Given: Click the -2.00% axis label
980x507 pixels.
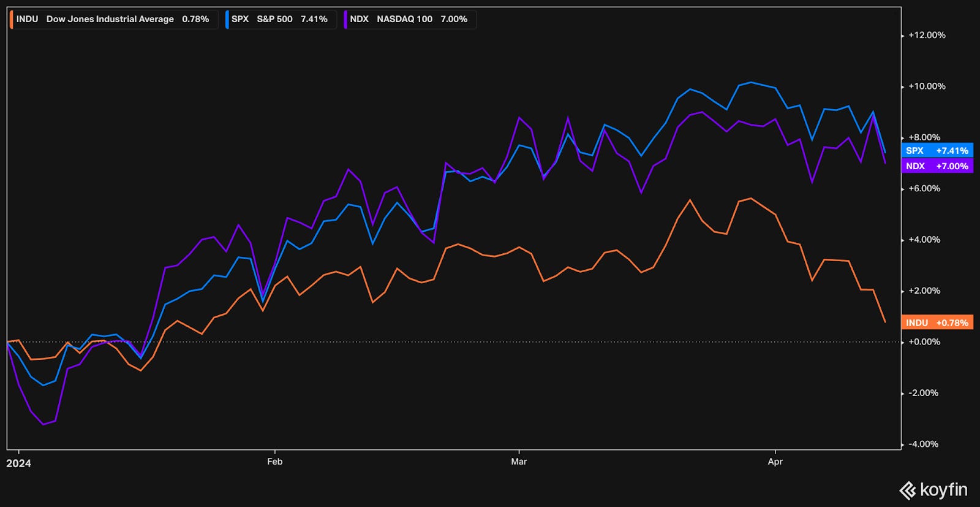Looking at the screenshot, I should 924,393.
